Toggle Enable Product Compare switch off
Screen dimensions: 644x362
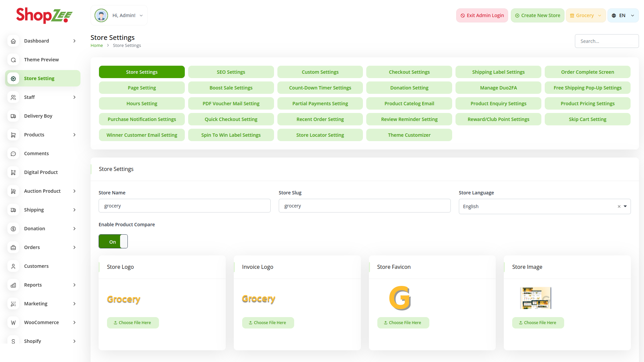click(x=113, y=241)
